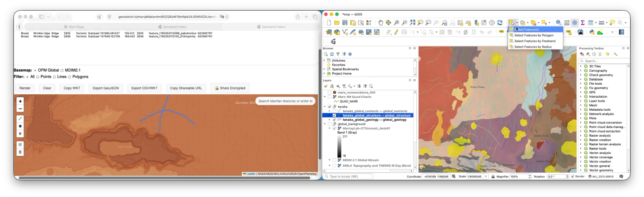Open project with the folder icon in QGIS
This screenshot has width=644, height=197.
click(x=337, y=23)
